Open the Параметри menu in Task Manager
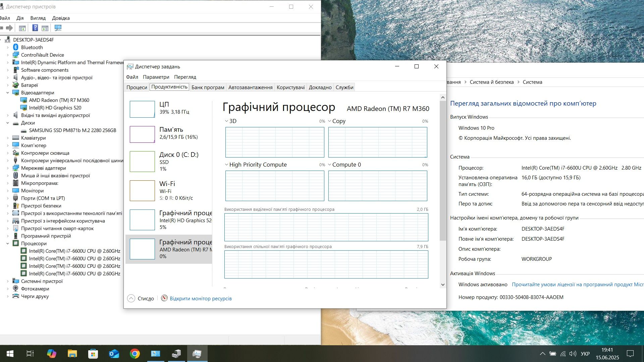The image size is (644, 362). [156, 77]
